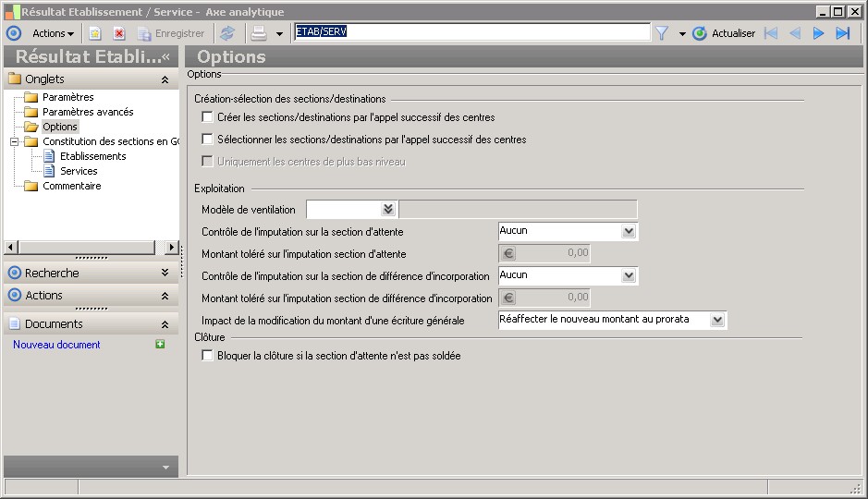Image resolution: width=868 pixels, height=499 pixels.
Task: Collapse Constitution des sections node
Action: pos(15,141)
